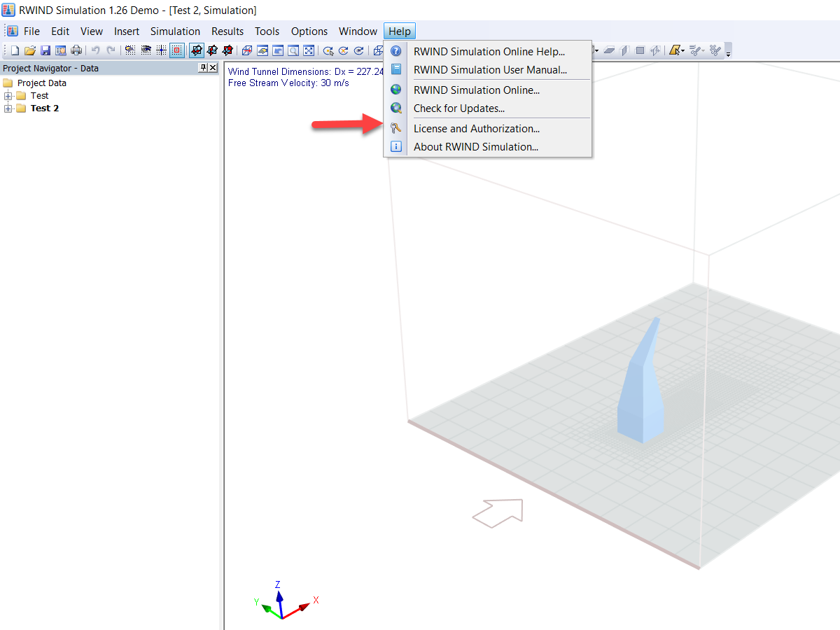Open the Tools menu
The width and height of the screenshot is (840, 630).
pyautogui.click(x=267, y=31)
